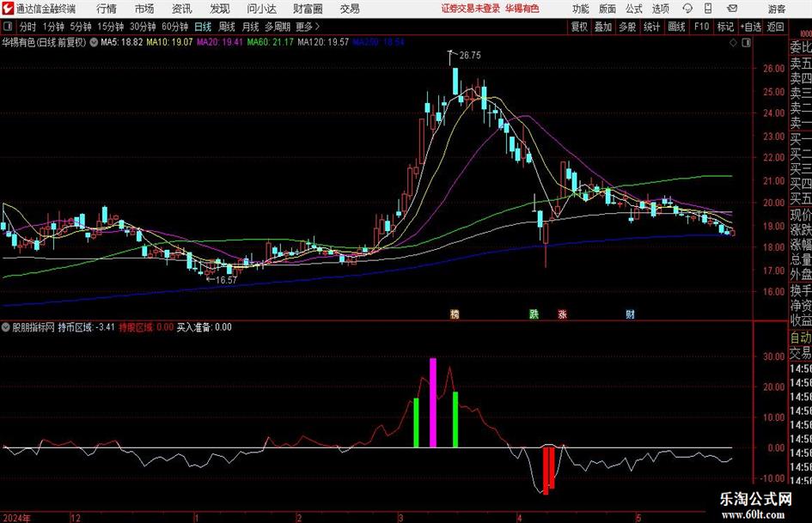Toggle the right info panel icon
The height and width of the screenshot is (523, 812).
(746, 43)
